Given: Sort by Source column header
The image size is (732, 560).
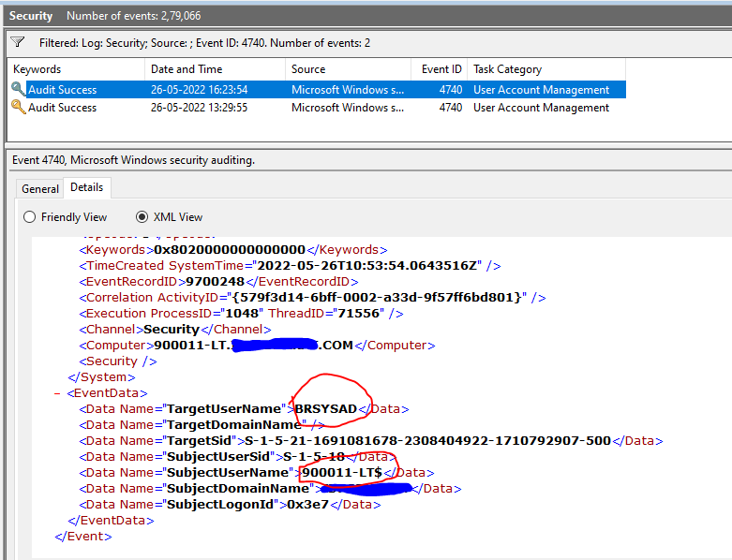Looking at the screenshot, I should click(x=349, y=69).
